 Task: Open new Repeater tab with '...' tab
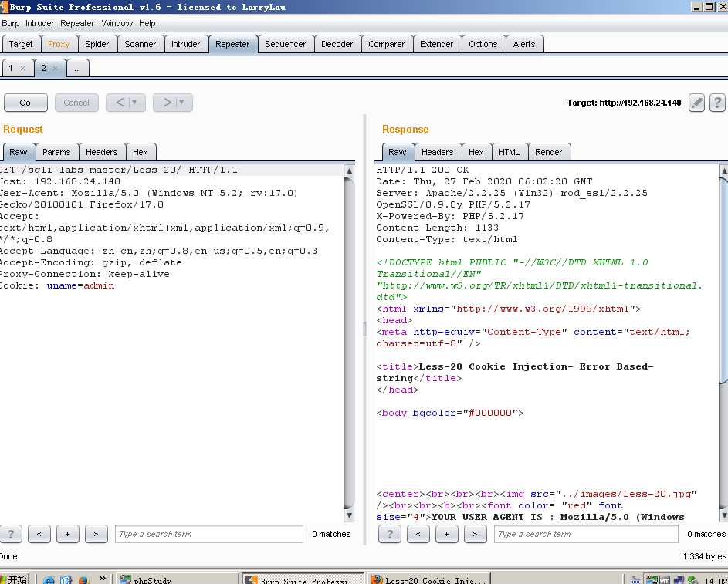(77, 69)
